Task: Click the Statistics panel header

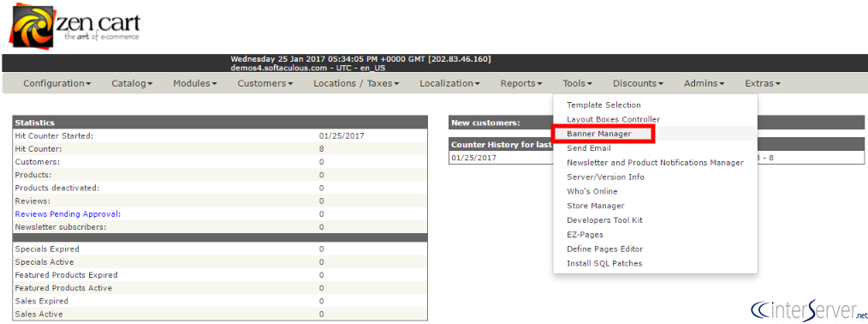Action: [x=220, y=123]
